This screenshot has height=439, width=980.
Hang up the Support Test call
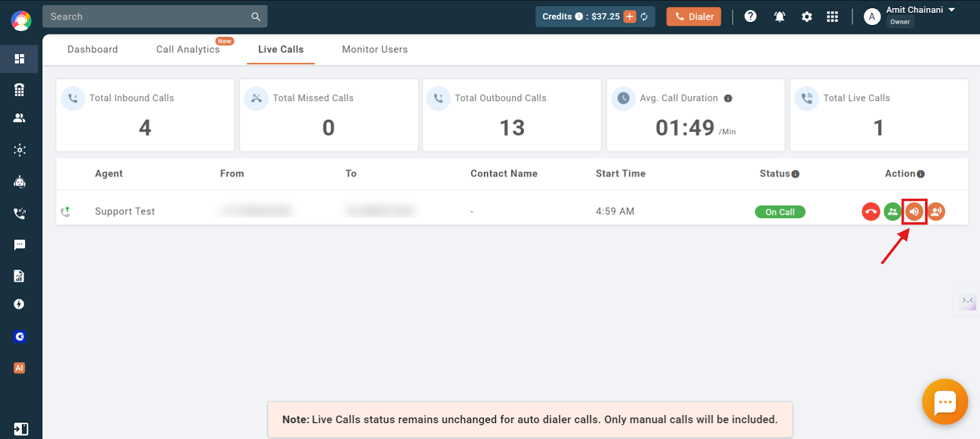click(870, 212)
